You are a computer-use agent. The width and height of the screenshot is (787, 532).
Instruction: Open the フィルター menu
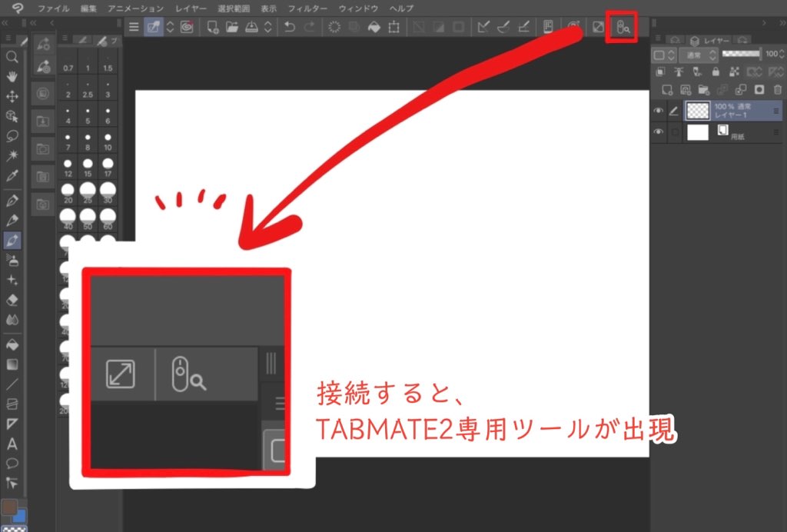pyautogui.click(x=307, y=8)
